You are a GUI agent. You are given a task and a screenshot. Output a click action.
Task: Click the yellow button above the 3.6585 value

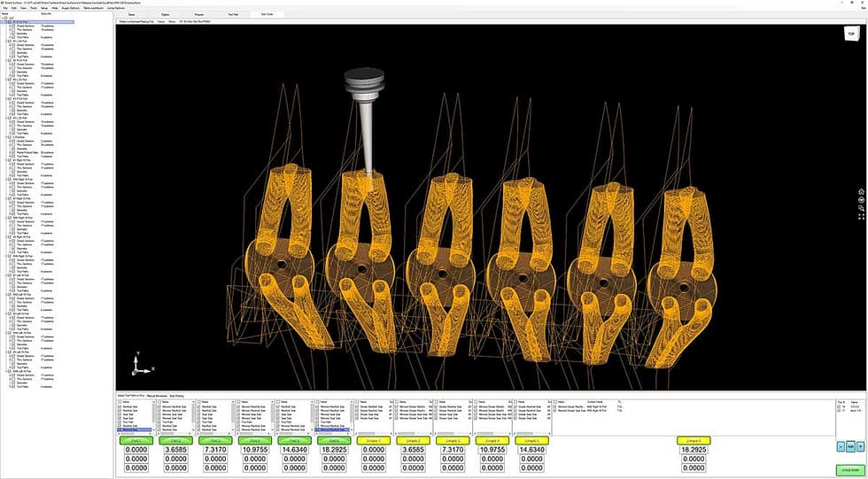[x=413, y=441]
